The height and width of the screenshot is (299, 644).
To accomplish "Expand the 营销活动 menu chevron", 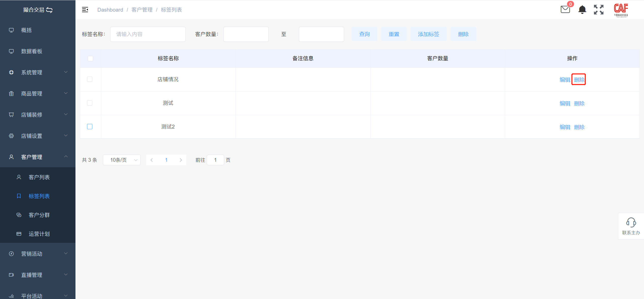I will point(66,254).
